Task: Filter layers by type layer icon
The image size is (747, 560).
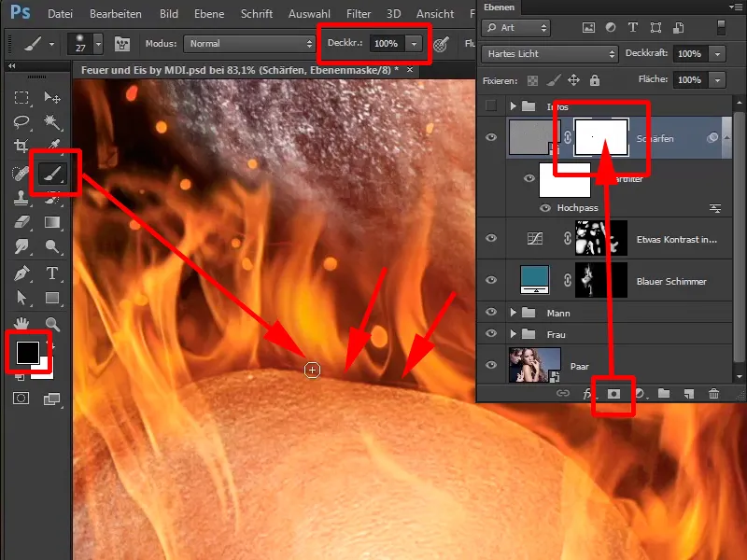Action: pos(633,28)
